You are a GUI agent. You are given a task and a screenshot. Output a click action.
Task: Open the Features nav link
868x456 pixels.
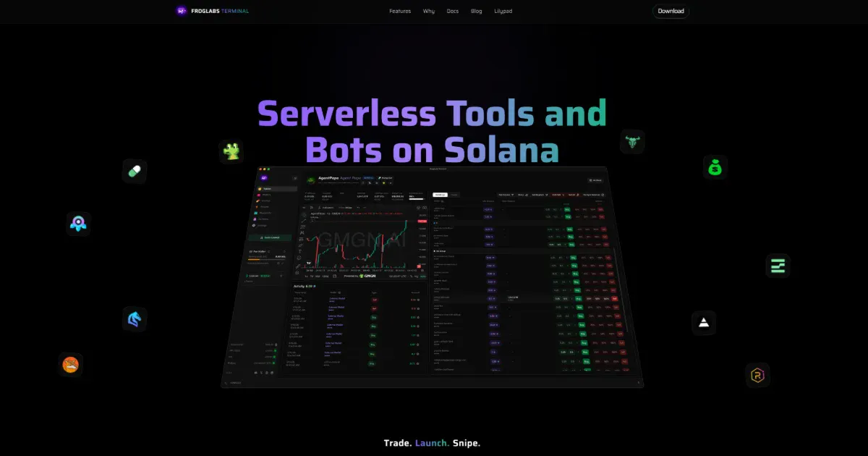pos(400,12)
